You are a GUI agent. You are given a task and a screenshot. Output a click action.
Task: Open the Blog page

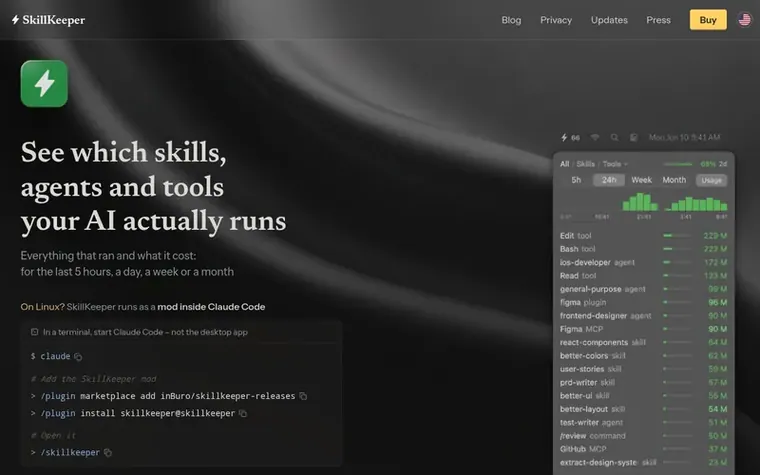[511, 20]
